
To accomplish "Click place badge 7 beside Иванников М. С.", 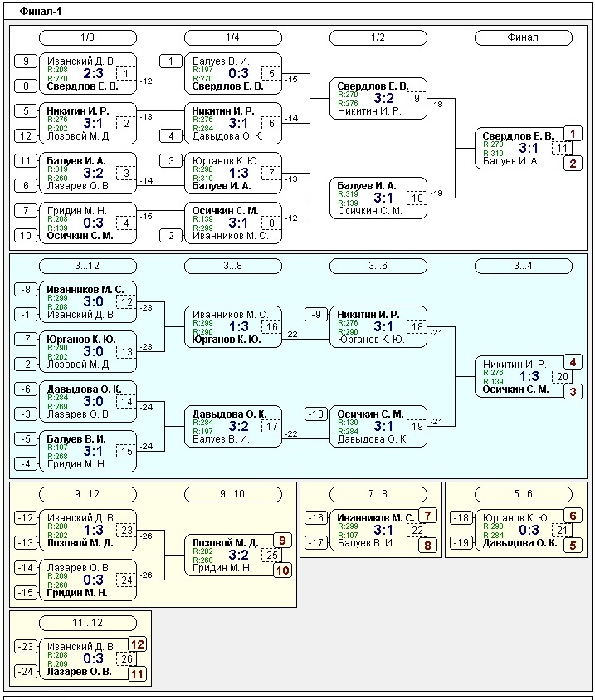I will click(x=427, y=515).
